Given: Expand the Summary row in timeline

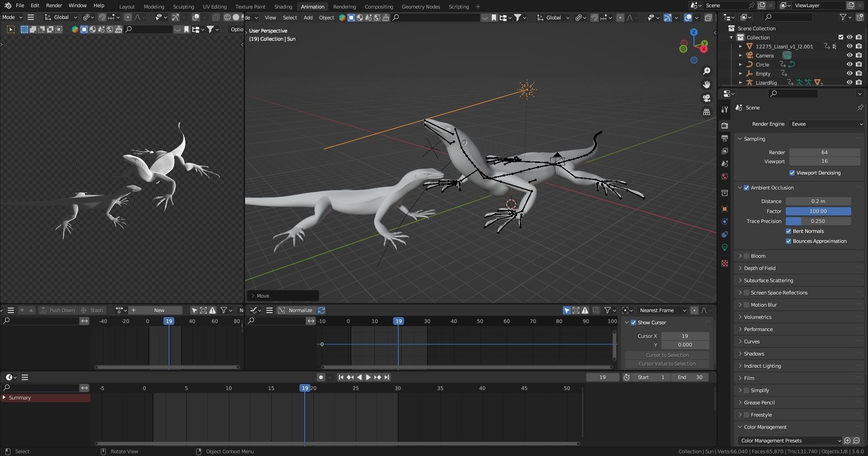Looking at the screenshot, I should click(4, 398).
